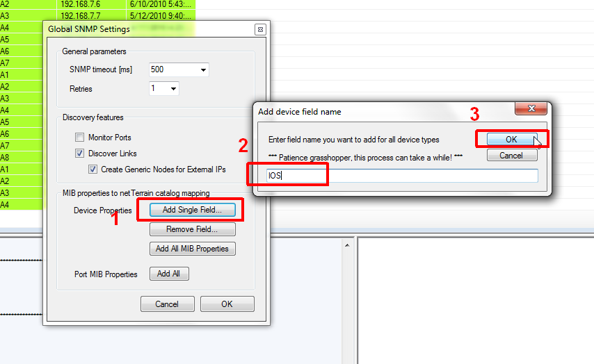Toggle the Discover Links checkbox

tap(79, 154)
